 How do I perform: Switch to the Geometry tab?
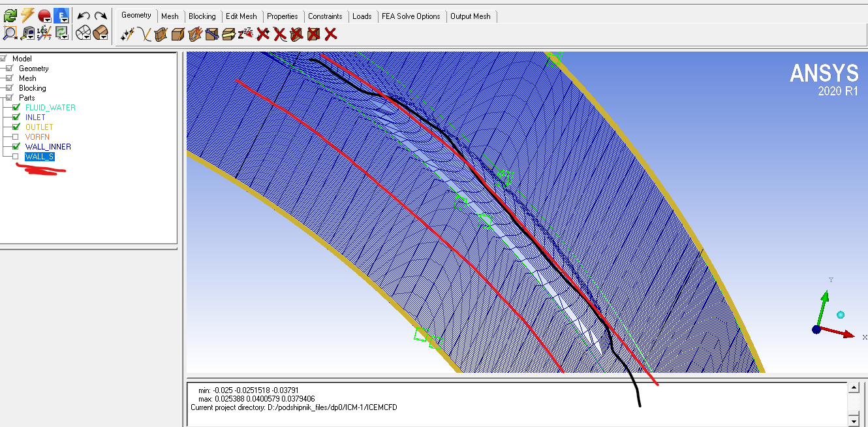point(136,16)
